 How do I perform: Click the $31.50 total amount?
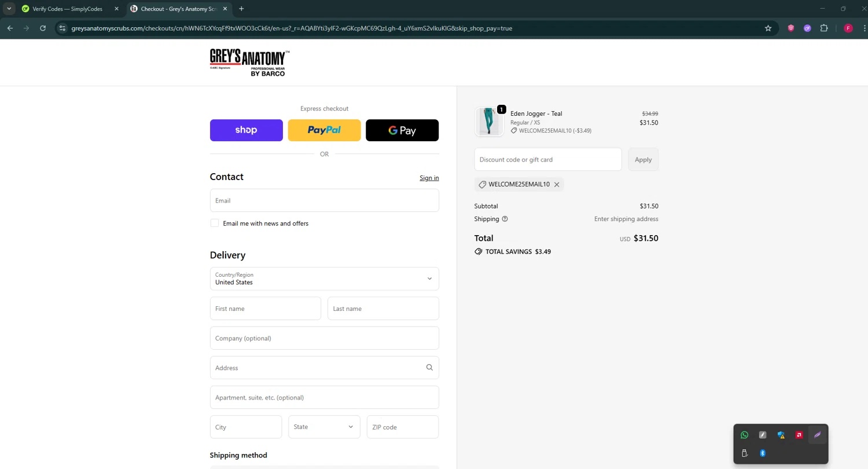pyautogui.click(x=646, y=238)
